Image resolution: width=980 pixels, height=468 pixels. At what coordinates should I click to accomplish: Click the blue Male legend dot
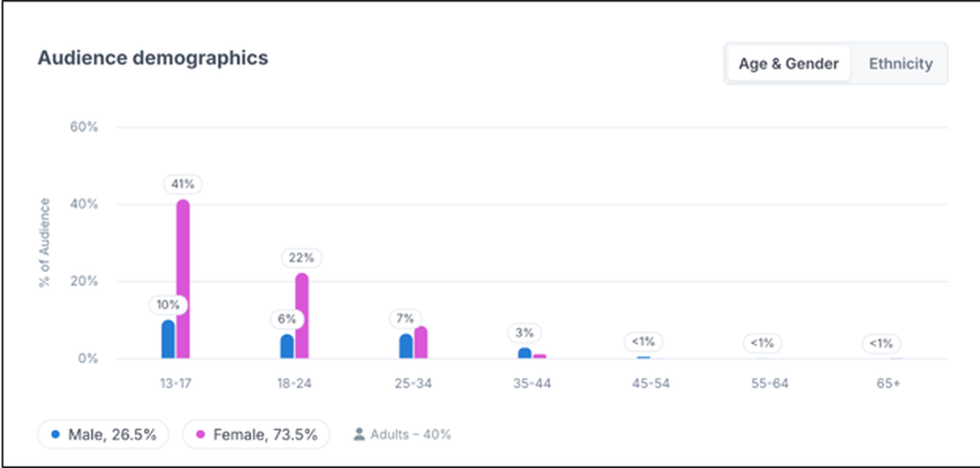[x=56, y=435]
